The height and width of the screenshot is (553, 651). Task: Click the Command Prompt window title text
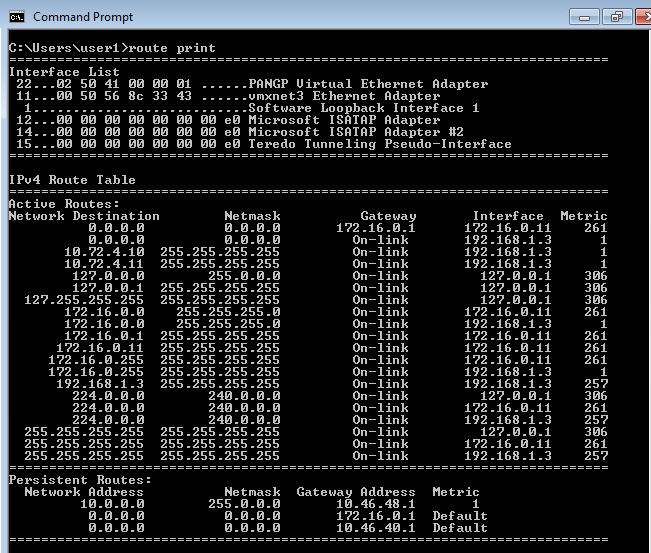[x=83, y=17]
